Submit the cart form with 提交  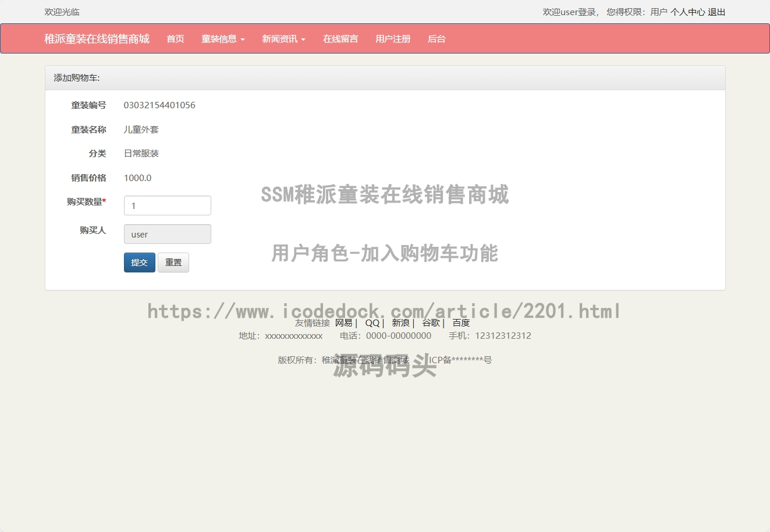pyautogui.click(x=140, y=263)
